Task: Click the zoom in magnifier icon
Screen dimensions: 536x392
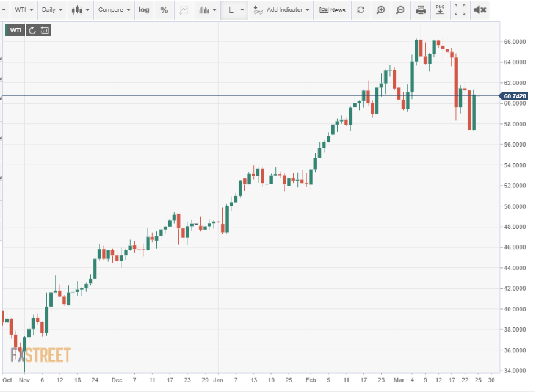Action: pyautogui.click(x=380, y=10)
